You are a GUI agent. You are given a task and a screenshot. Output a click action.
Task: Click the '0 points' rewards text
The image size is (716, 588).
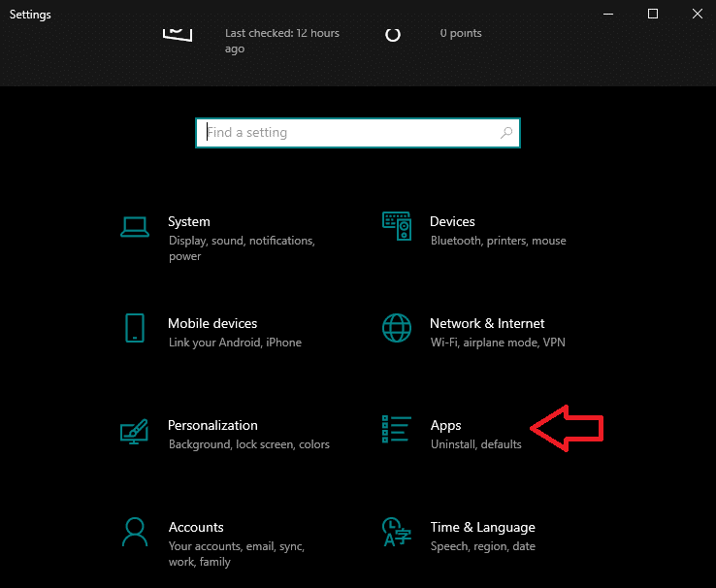[461, 33]
